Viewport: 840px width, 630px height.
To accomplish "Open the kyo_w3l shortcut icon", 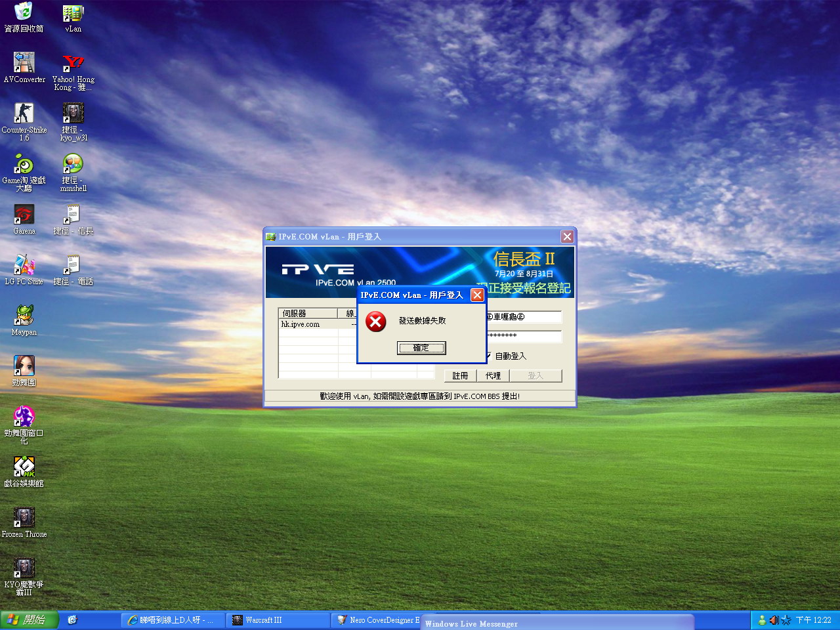I will coord(73,123).
